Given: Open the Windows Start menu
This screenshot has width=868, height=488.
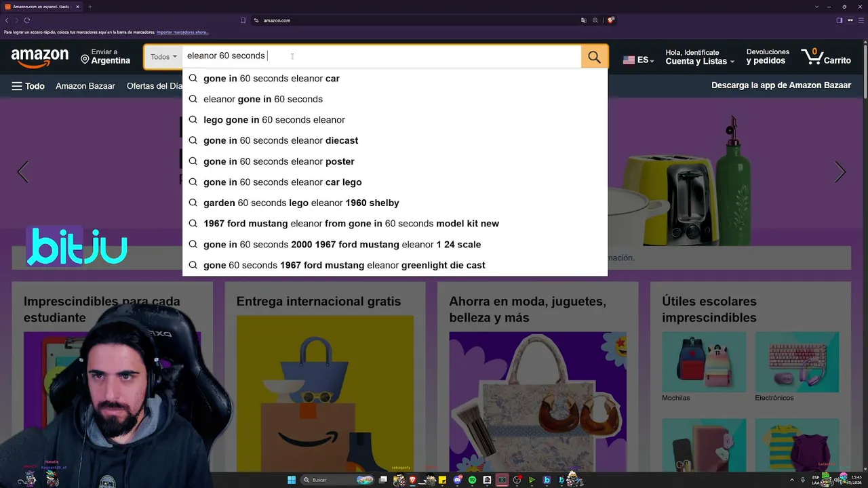Looking at the screenshot, I should (292, 480).
